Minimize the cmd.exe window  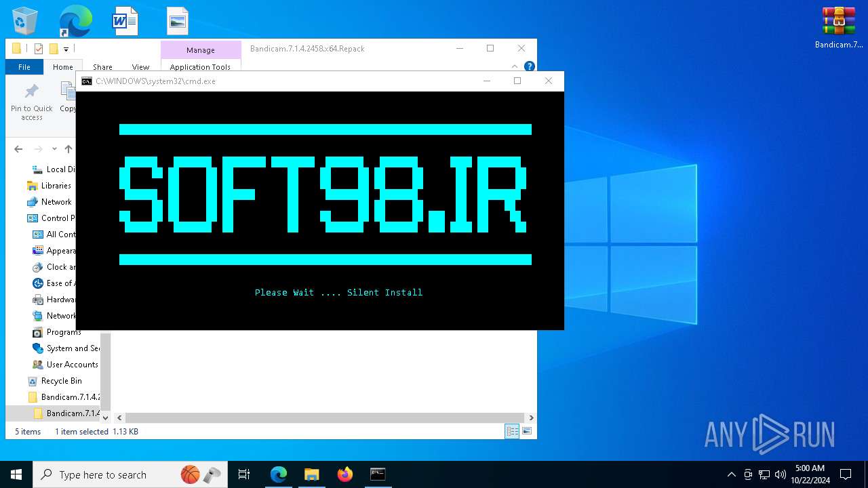tap(486, 81)
